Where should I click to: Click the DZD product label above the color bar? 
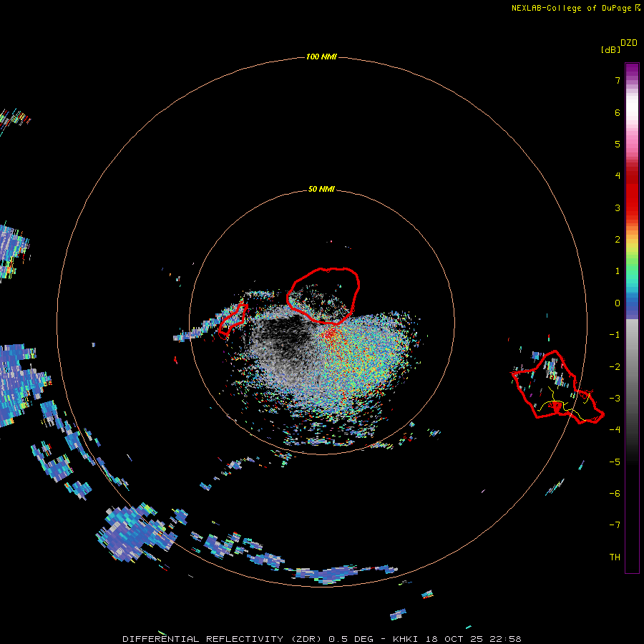point(629,43)
